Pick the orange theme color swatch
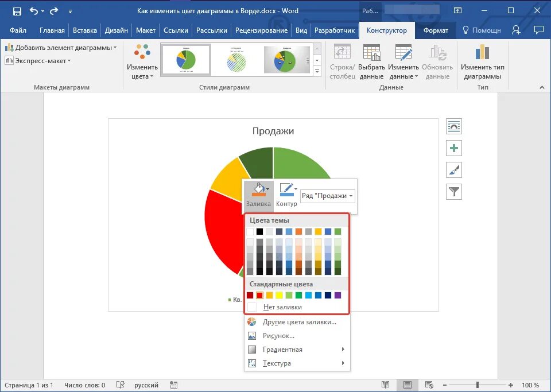This screenshot has width=551, height=392. tap(298, 231)
